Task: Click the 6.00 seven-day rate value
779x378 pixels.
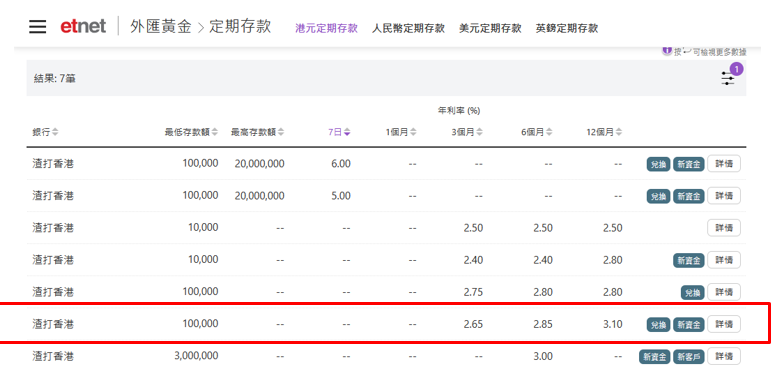Action: coord(341,163)
